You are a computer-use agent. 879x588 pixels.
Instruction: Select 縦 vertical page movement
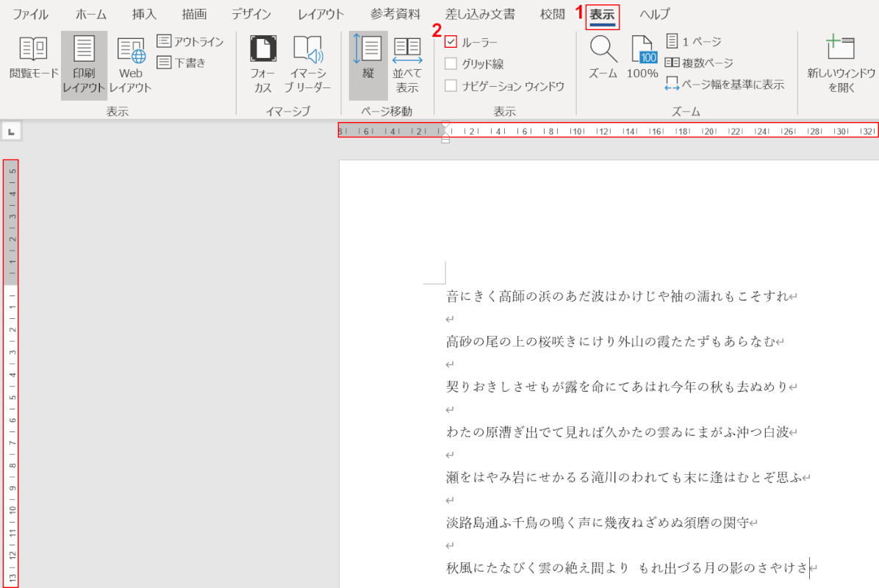point(368,65)
